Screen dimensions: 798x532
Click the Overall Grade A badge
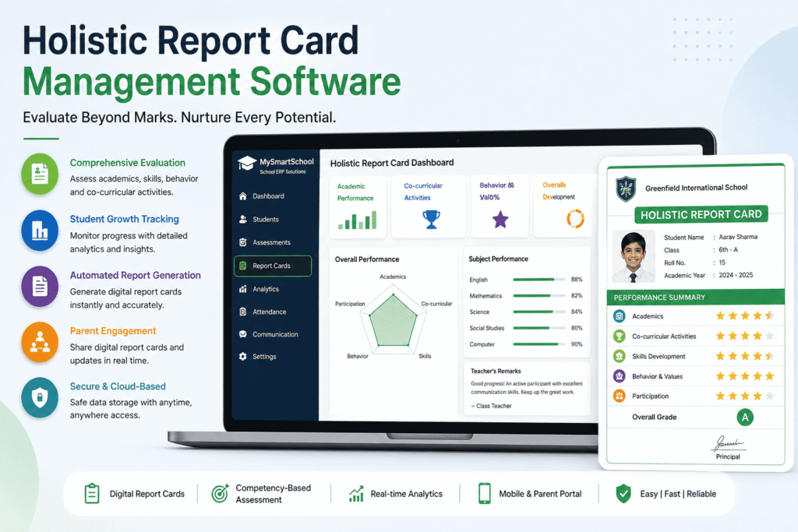point(745,417)
